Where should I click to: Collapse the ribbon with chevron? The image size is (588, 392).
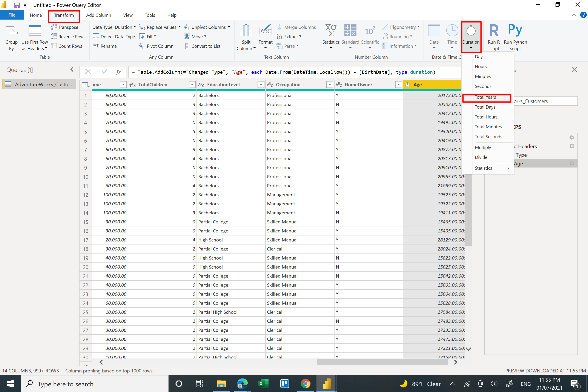coord(574,15)
